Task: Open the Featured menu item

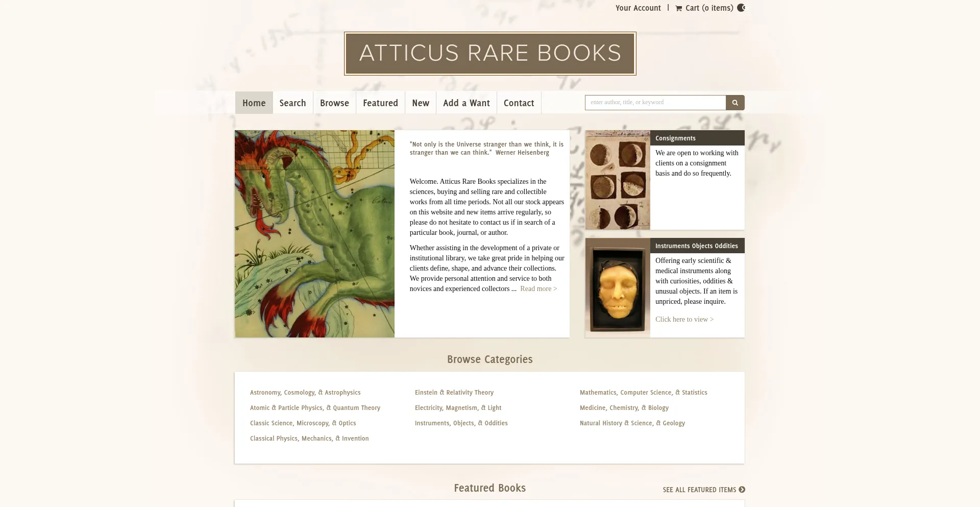Action: (x=380, y=103)
